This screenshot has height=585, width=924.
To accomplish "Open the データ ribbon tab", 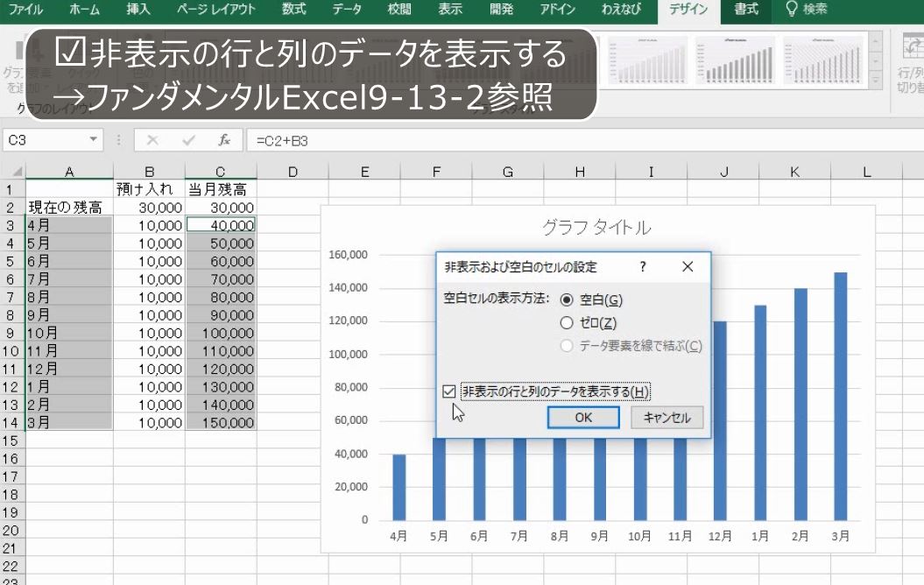I will [347, 10].
